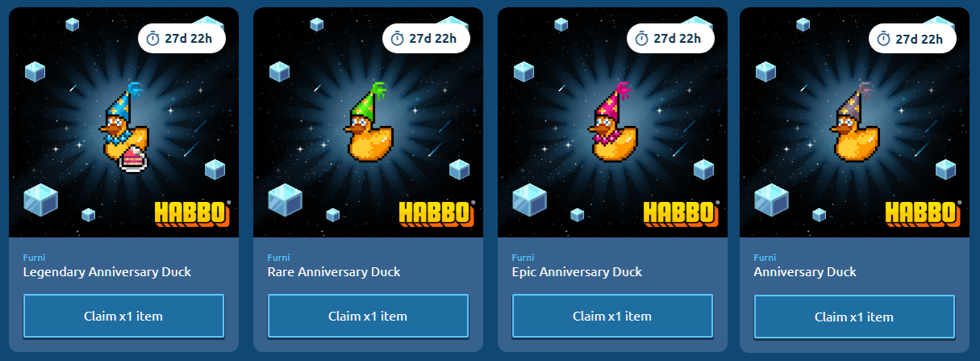
Task: Click the timer badge on Epic card
Action: 670,38
